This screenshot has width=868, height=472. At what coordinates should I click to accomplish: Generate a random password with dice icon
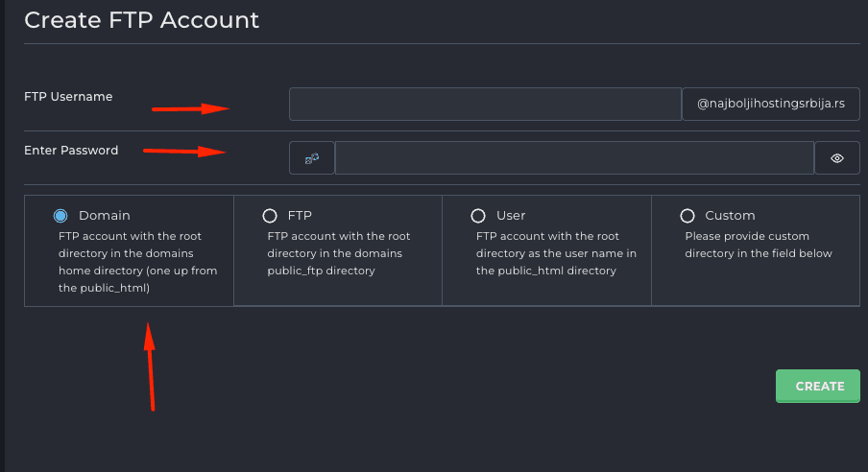point(312,158)
